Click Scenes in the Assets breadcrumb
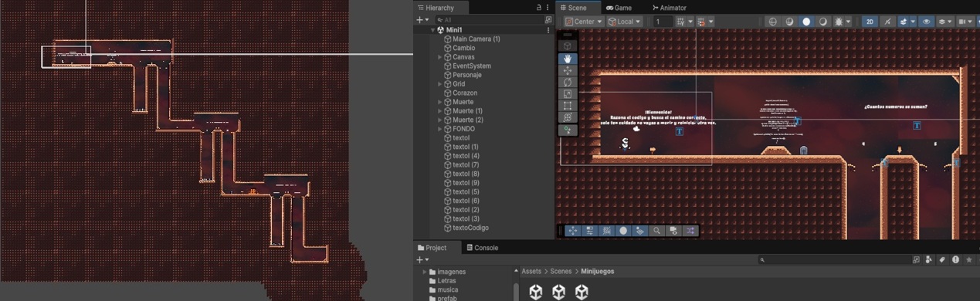980x301 pixels. (x=561, y=272)
